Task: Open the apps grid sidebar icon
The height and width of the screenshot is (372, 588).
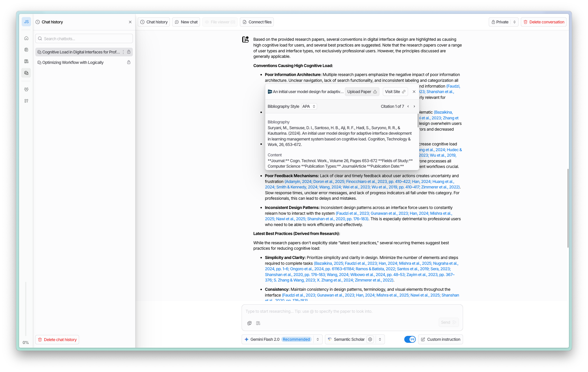Action: point(26,101)
